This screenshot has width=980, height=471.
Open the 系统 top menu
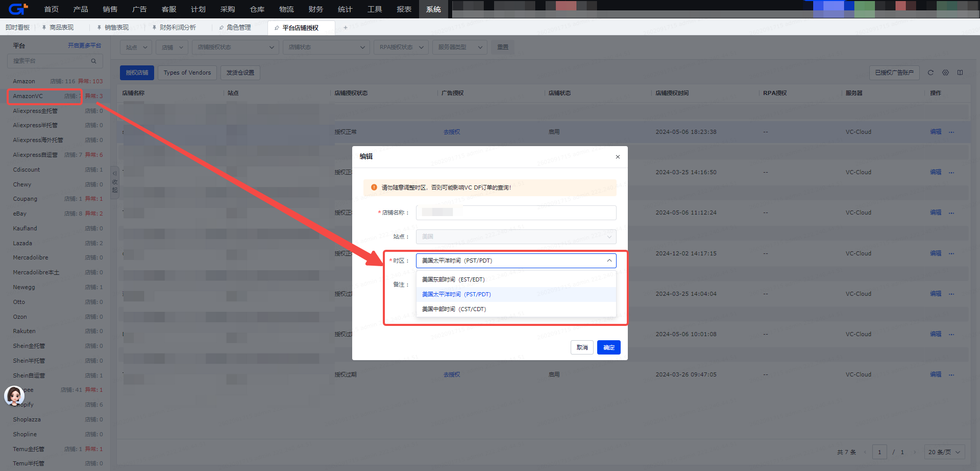(x=433, y=9)
